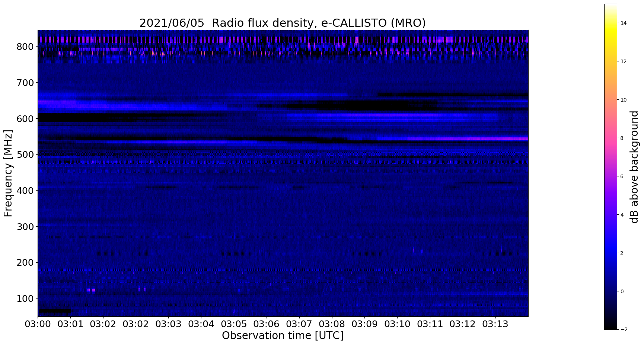Click the 200 frequency tick label

[x=25, y=263]
